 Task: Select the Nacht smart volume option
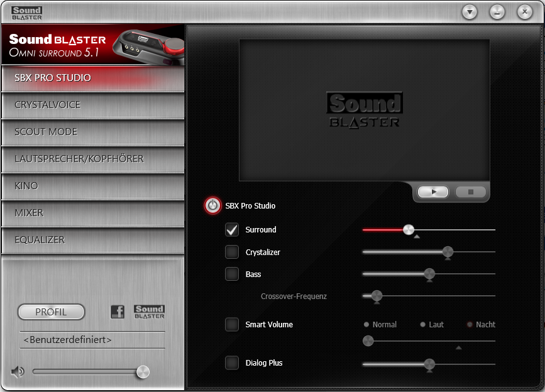[481, 325]
